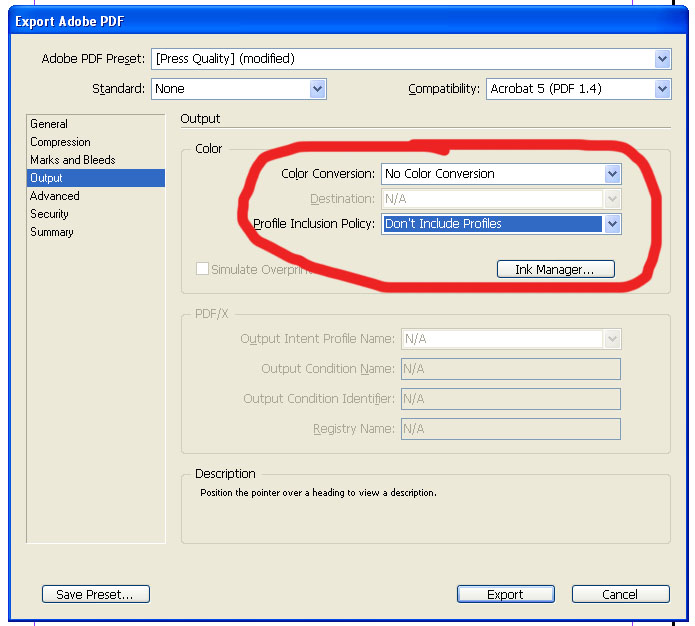Select General in the left list

click(96, 124)
